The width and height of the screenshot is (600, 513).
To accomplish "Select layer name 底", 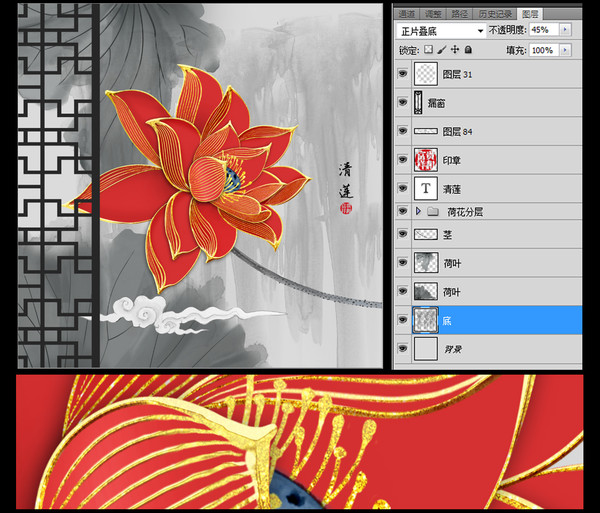I will tap(447, 321).
